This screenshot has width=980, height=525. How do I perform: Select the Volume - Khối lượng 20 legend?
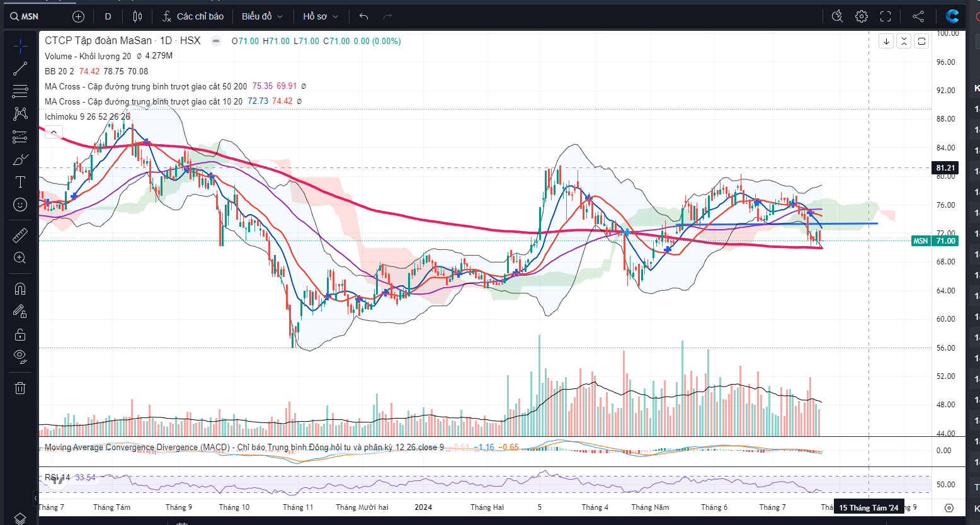tap(88, 56)
